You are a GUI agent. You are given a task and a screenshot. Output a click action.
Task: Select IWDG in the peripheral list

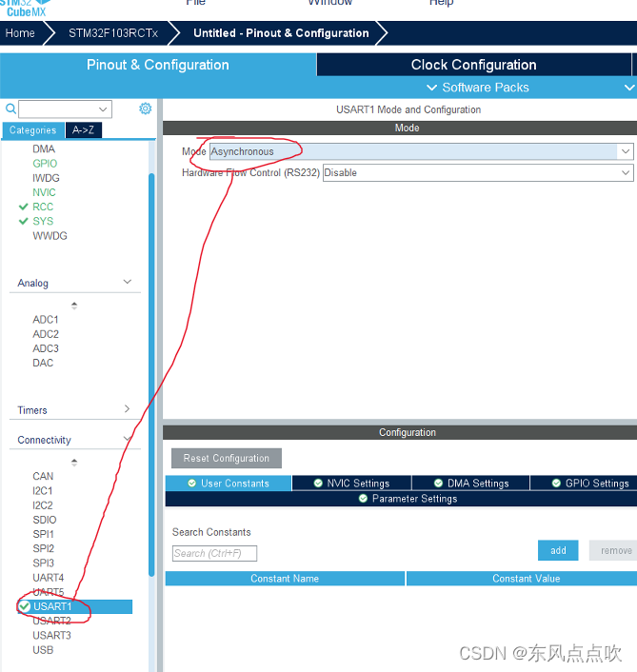coord(46,178)
